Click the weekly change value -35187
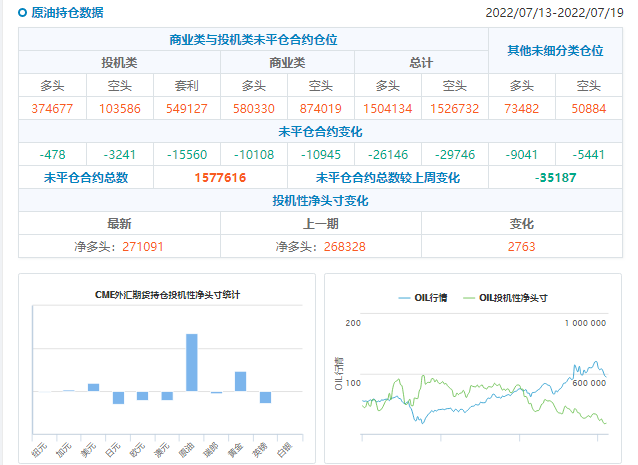638x465 pixels. point(555,178)
